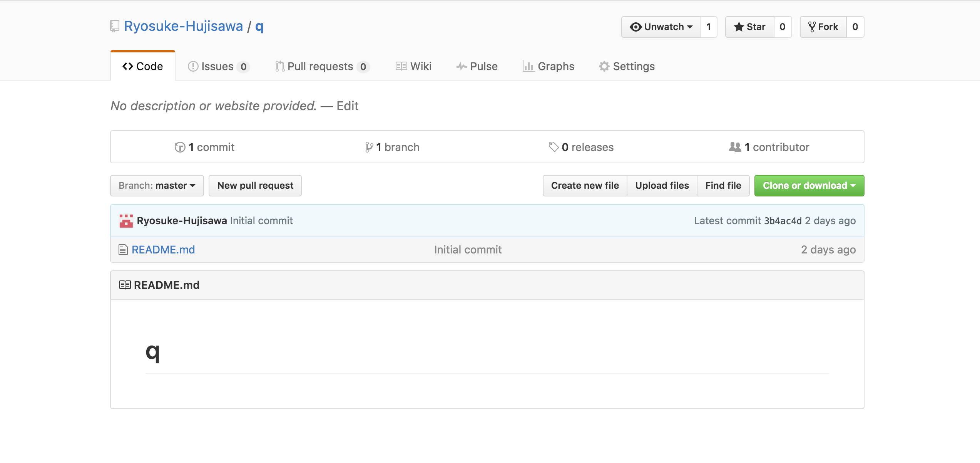
Task: Click the gear icon on Settings tab
Action: click(604, 66)
